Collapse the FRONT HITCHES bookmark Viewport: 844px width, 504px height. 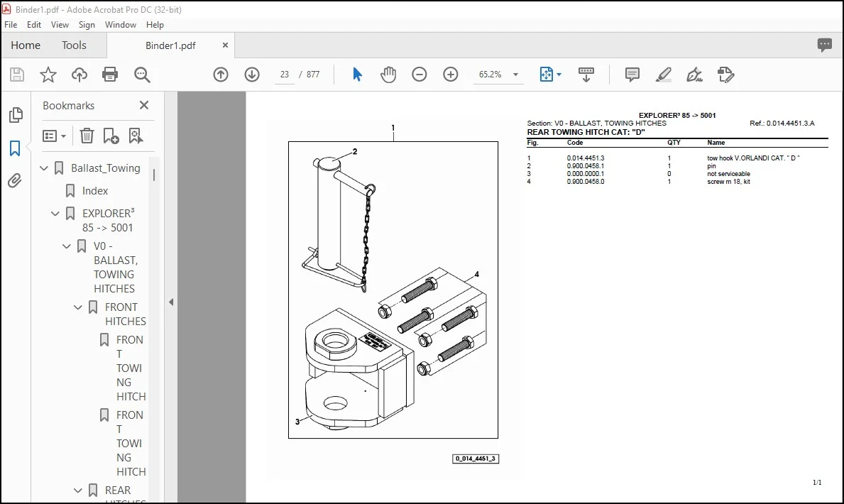78,307
